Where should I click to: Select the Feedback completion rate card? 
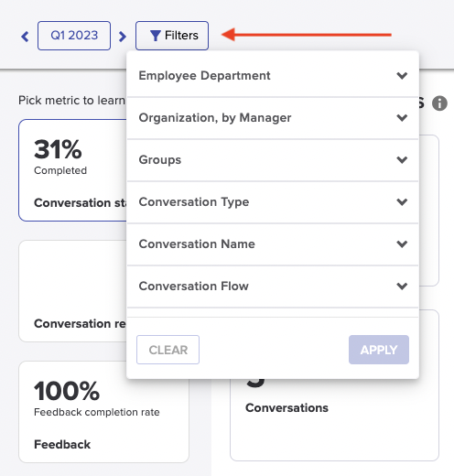[x=103, y=412]
